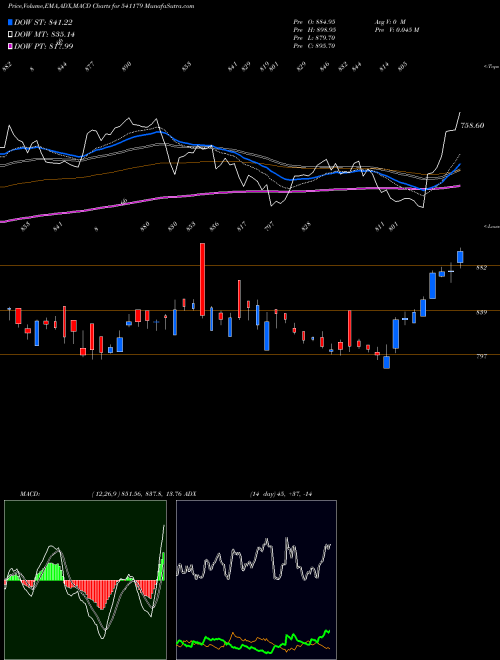Click the 852 resistance level label

tap(481, 268)
